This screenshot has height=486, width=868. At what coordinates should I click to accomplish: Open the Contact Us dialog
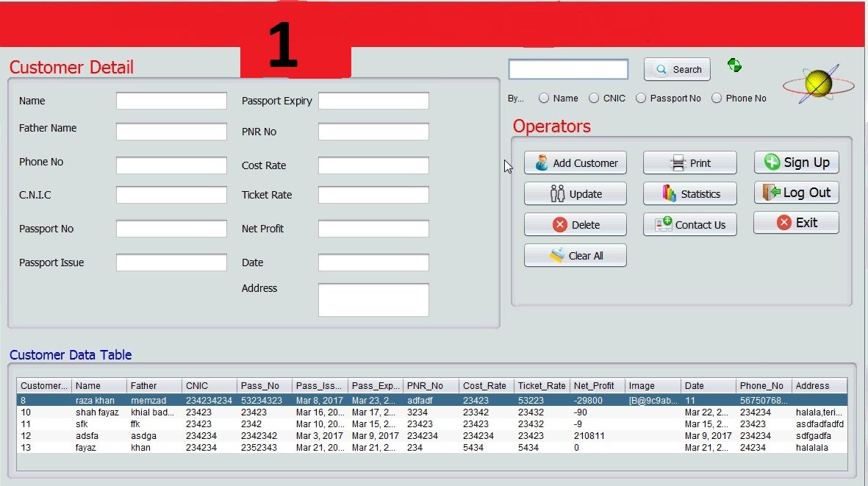click(689, 225)
